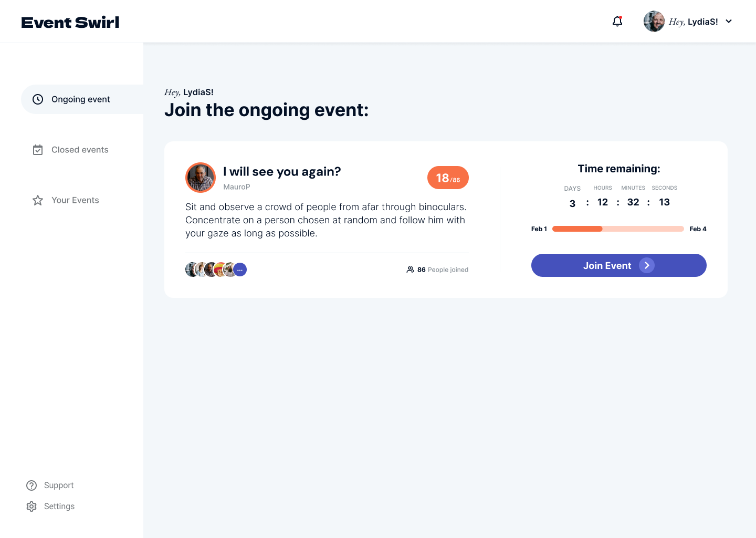Click the Support question mark icon
The width and height of the screenshot is (756, 538).
pyautogui.click(x=31, y=485)
